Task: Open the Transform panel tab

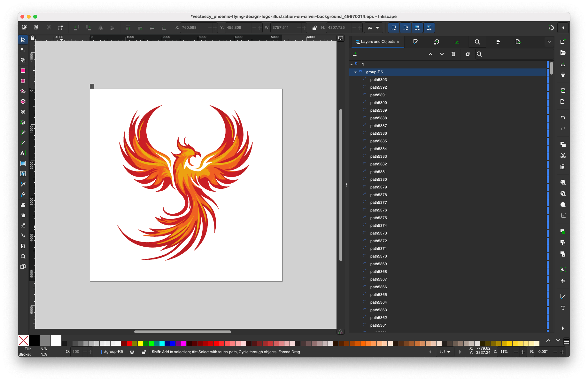Action: 436,42
